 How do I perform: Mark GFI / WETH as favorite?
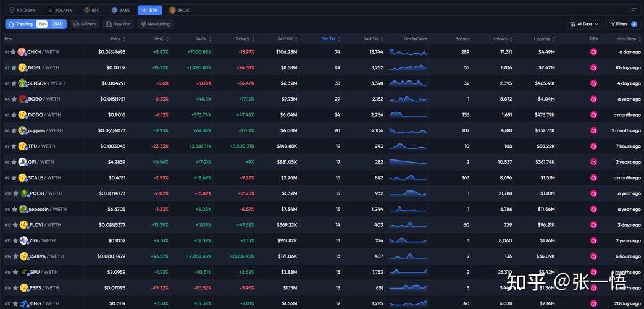pos(13,162)
